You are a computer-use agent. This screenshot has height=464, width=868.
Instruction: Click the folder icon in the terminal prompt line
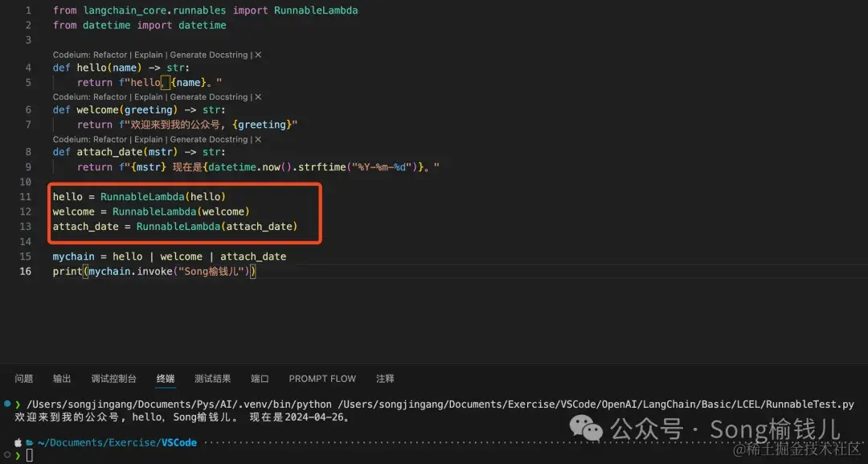[29, 442]
